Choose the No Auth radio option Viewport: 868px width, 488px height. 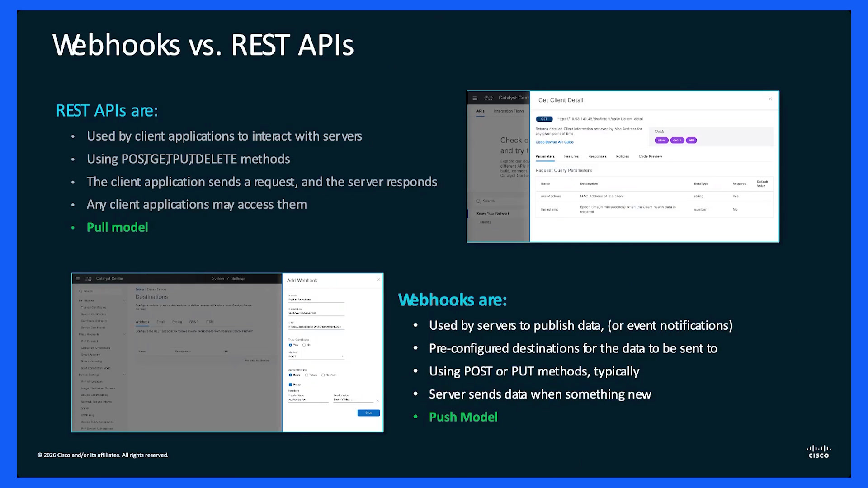(x=323, y=375)
